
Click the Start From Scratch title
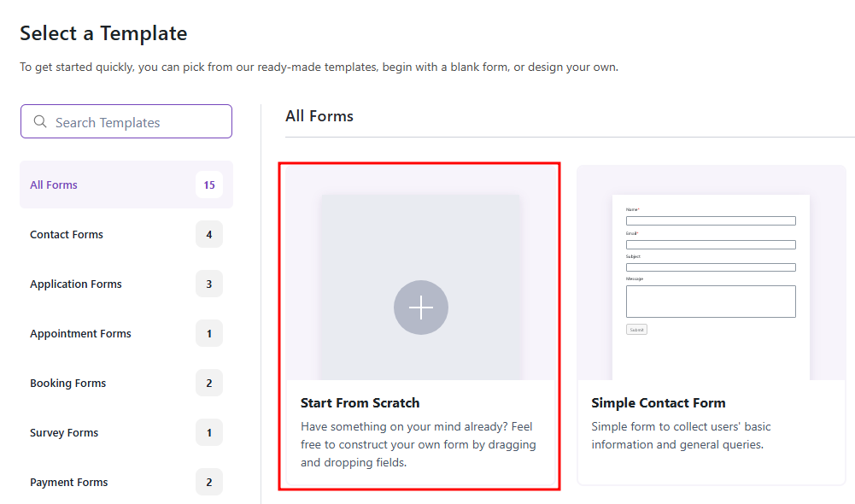(360, 403)
